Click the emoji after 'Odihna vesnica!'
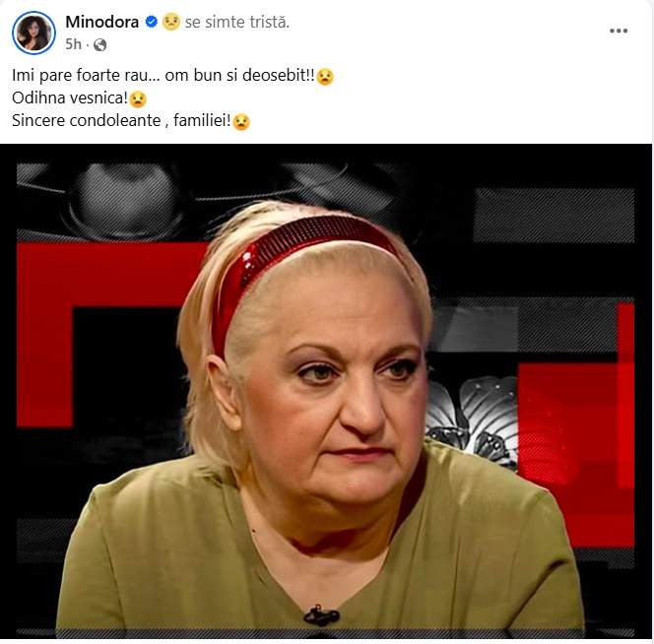Viewport: 654px width, 644px height. pyautogui.click(x=138, y=99)
